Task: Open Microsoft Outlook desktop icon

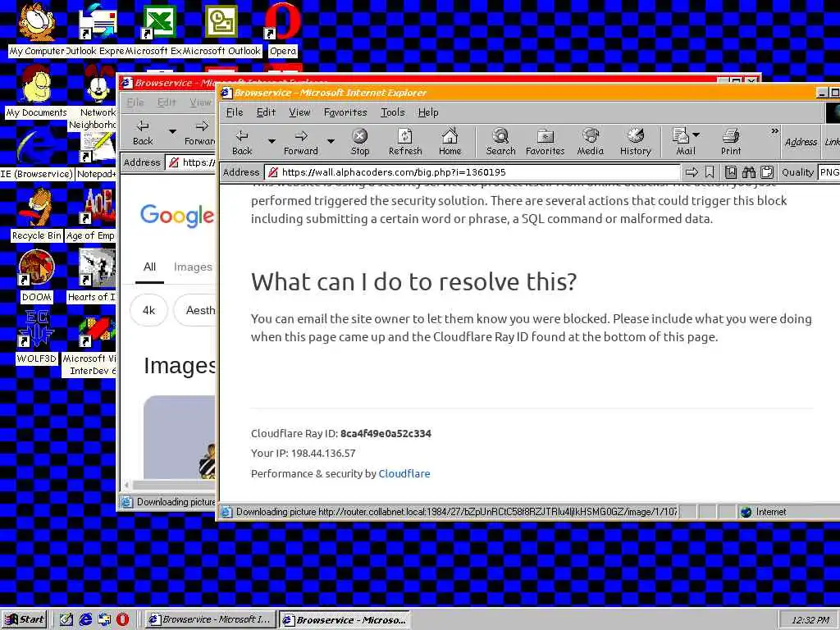Action: [221, 30]
